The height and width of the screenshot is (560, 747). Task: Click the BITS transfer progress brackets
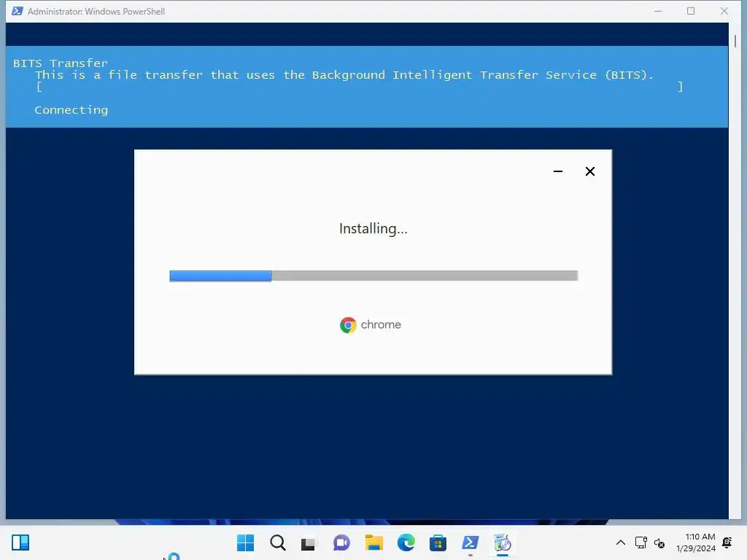pos(360,87)
